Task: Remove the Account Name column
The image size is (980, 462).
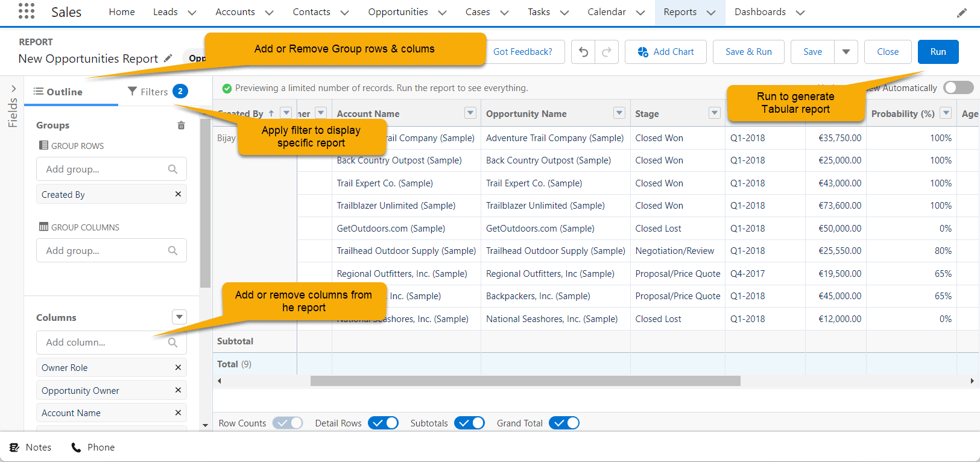Action: [178, 413]
